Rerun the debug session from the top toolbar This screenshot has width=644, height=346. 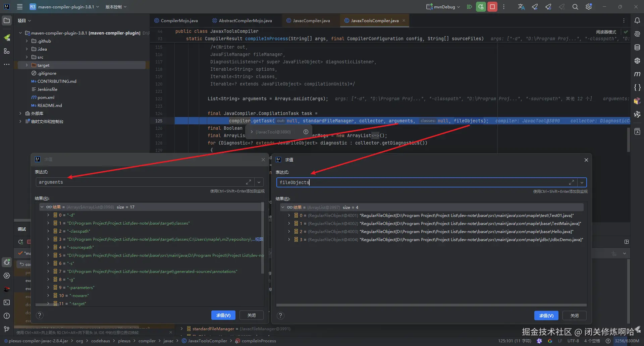click(x=481, y=7)
